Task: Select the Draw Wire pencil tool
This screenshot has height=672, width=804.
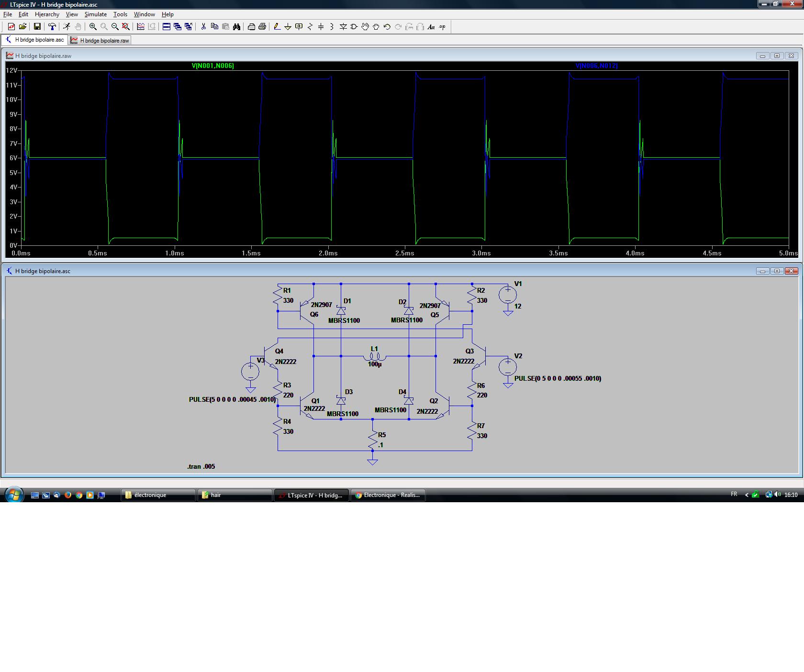Action: pyautogui.click(x=277, y=27)
